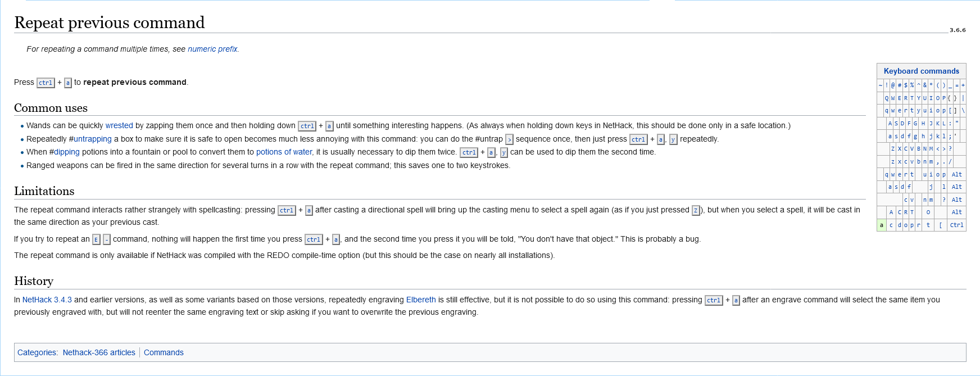Click the backslash key in keyboard table
The height and width of the screenshot is (376, 980).
tap(963, 111)
